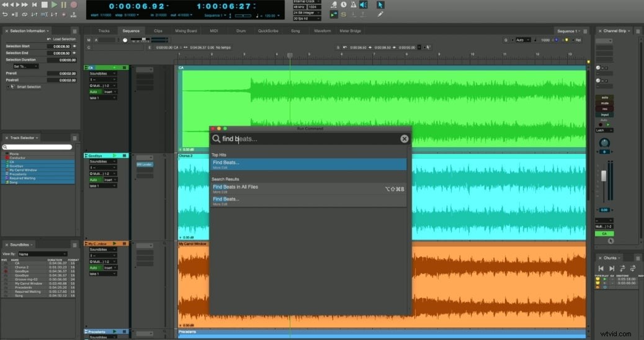Open the Waveform tab

323,31
